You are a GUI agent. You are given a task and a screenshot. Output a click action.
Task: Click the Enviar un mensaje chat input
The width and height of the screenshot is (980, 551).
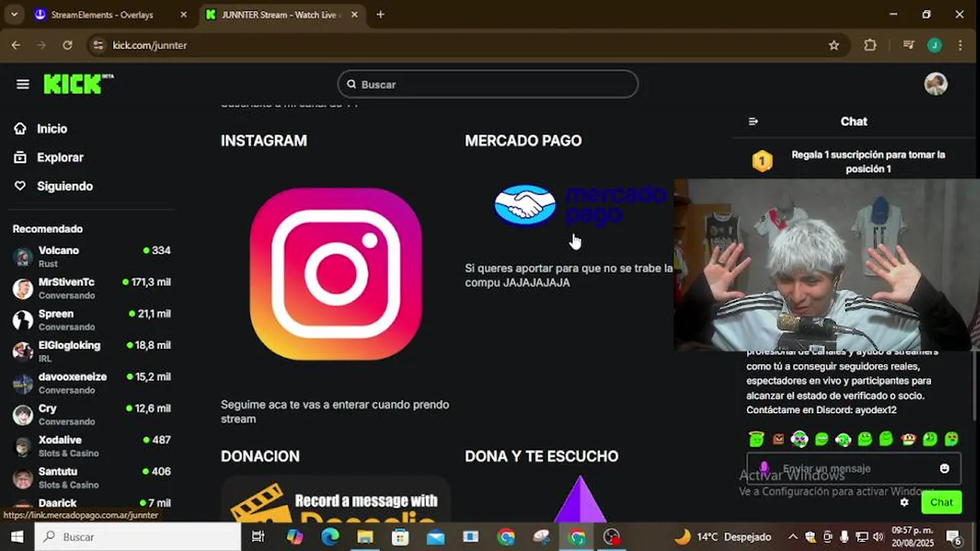coord(854,468)
